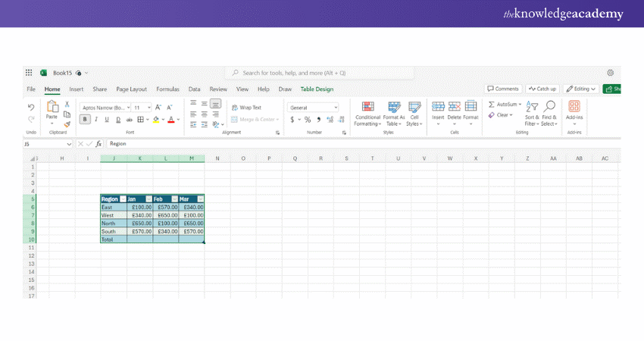
Task: Click the Cut scissors icon
Action: 67,105
